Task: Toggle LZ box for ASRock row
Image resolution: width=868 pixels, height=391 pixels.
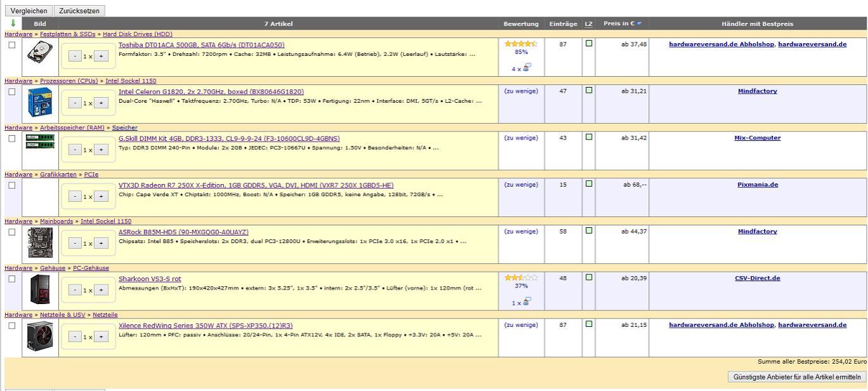Action: 589,230
